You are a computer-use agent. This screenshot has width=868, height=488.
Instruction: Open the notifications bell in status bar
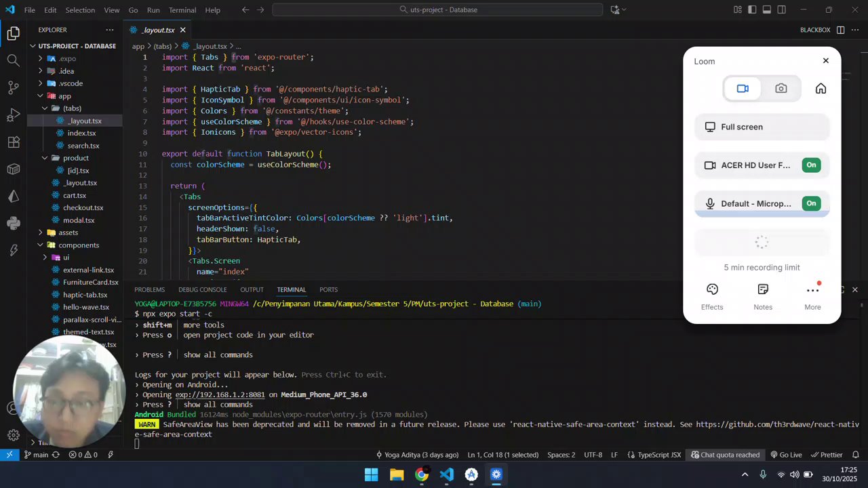pyautogui.click(x=856, y=455)
